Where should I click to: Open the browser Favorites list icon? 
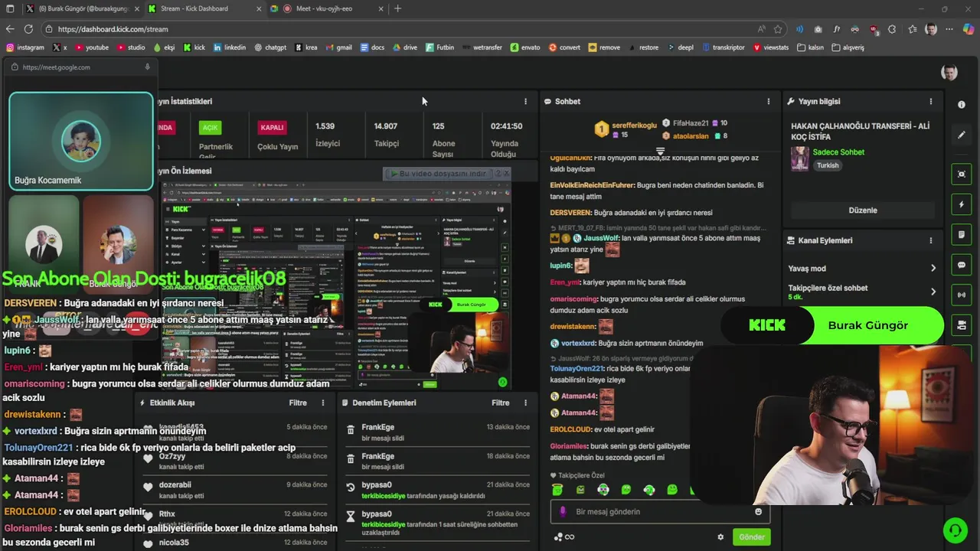(913, 29)
